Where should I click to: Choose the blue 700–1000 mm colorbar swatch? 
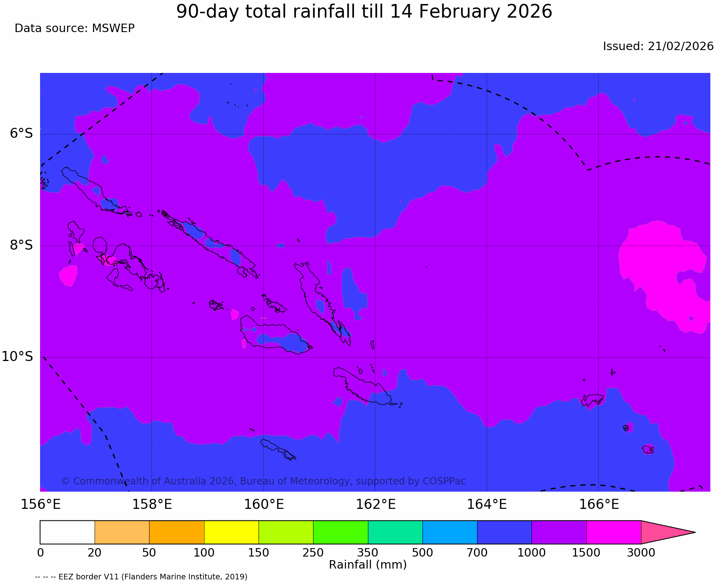504,532
